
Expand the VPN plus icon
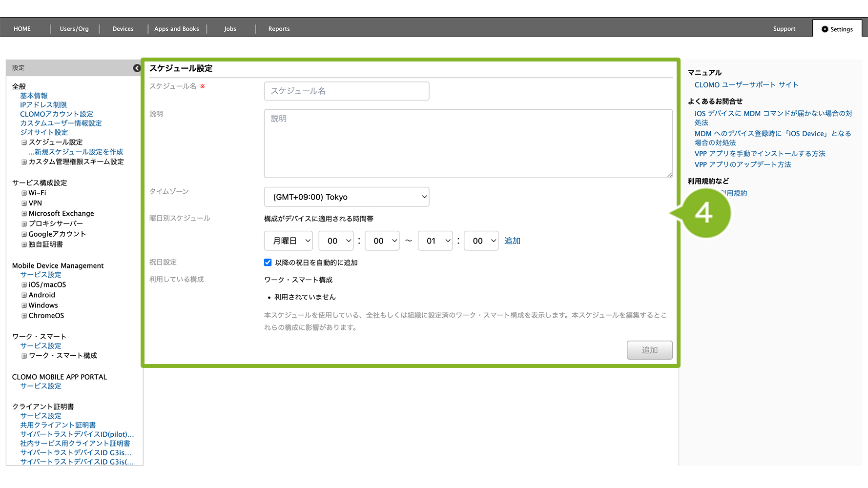pyautogui.click(x=24, y=203)
